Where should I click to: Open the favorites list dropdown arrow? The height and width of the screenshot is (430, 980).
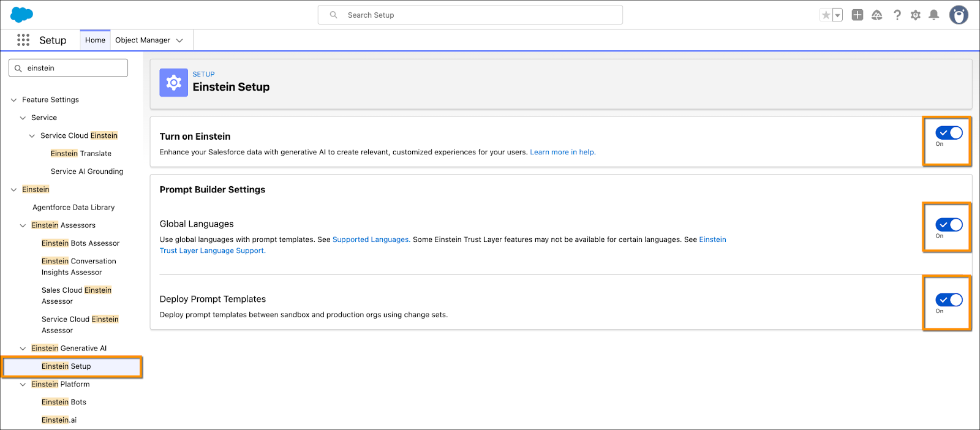coord(837,15)
